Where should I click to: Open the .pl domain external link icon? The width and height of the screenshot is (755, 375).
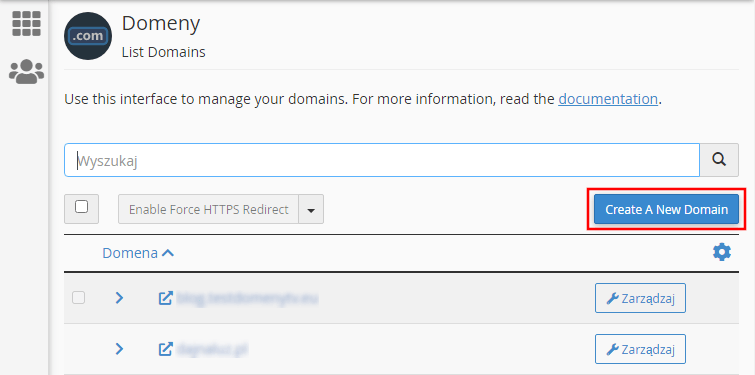[x=165, y=349]
